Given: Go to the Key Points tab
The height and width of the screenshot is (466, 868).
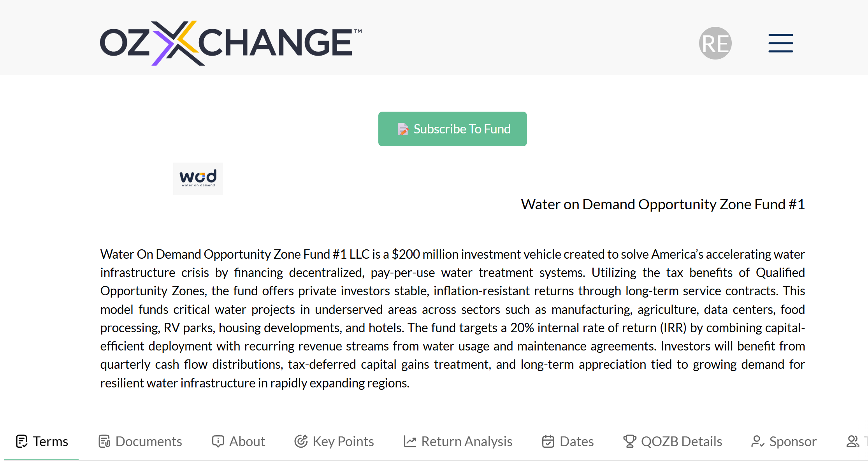Looking at the screenshot, I should [343, 441].
